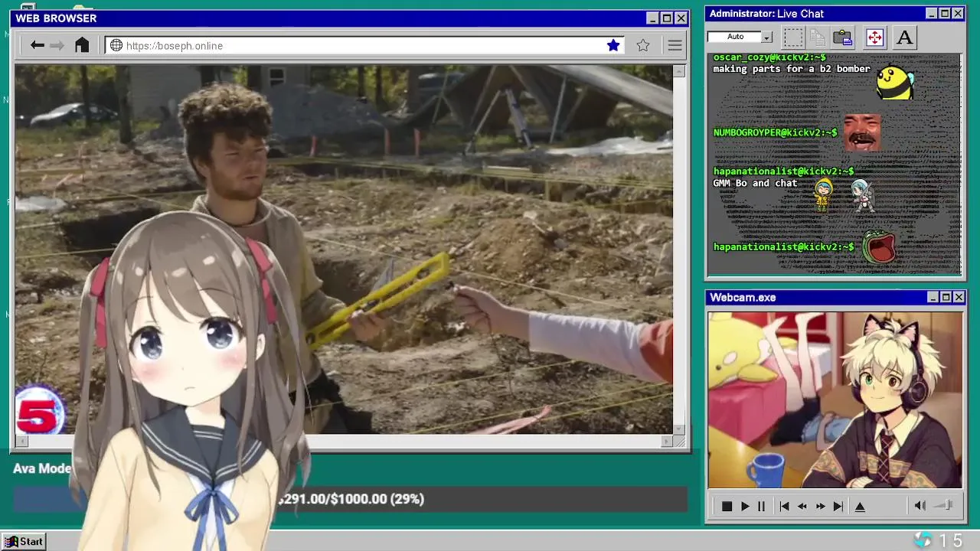980x551 pixels.
Task: Stop the Webcam.exe playback
Action: click(x=727, y=507)
